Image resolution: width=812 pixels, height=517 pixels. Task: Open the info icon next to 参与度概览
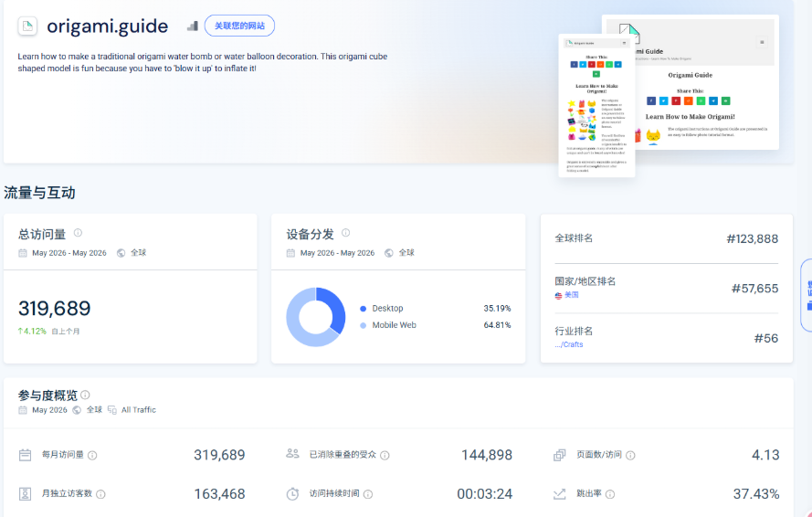86,395
